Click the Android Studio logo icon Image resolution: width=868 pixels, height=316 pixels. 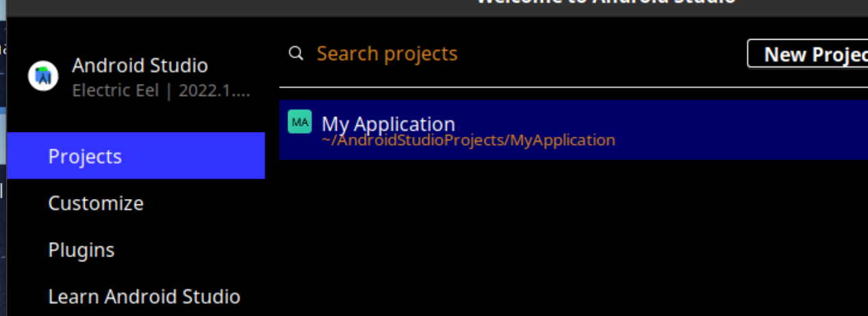point(42,76)
